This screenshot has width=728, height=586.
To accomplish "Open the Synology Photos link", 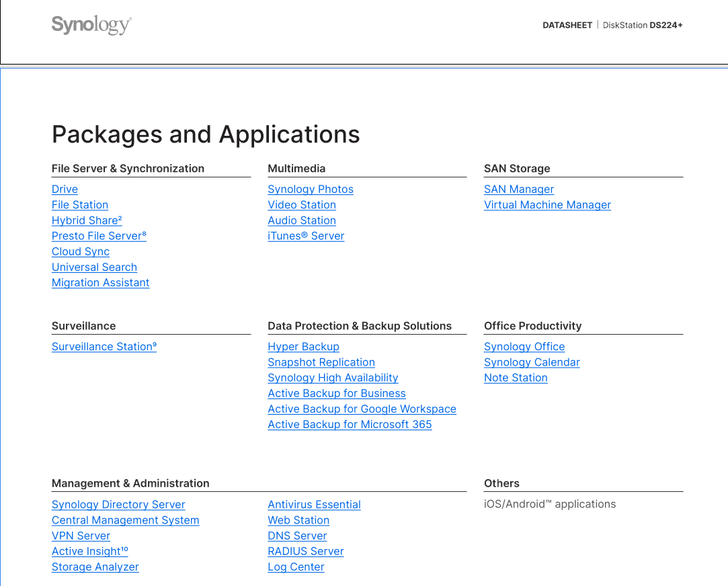I will (311, 190).
